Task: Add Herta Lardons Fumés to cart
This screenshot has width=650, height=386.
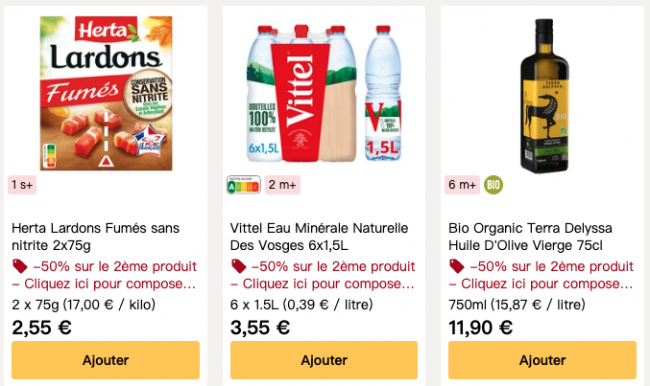Action: tap(106, 360)
